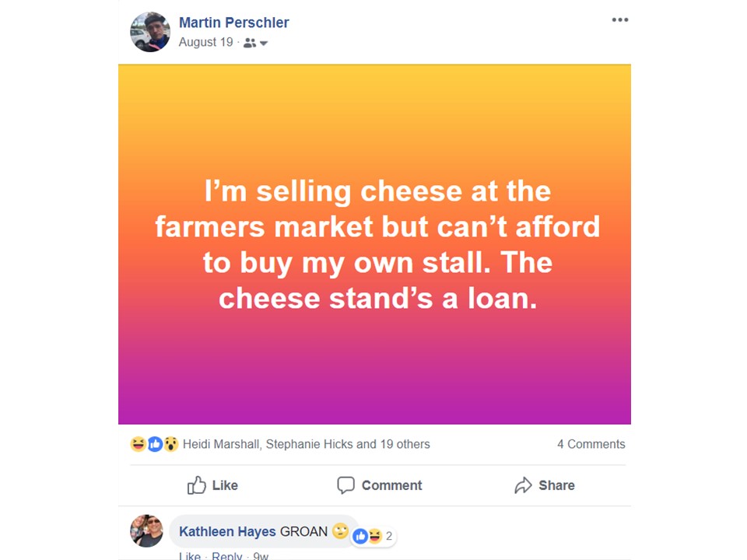
Task: Click the reaction count of 2 on the comment
Action: (388, 536)
